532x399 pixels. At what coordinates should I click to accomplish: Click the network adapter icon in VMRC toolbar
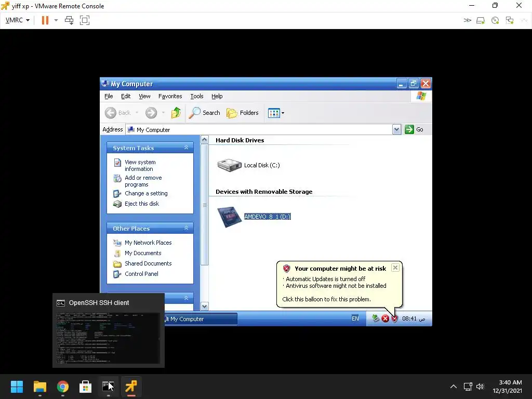tap(510, 20)
